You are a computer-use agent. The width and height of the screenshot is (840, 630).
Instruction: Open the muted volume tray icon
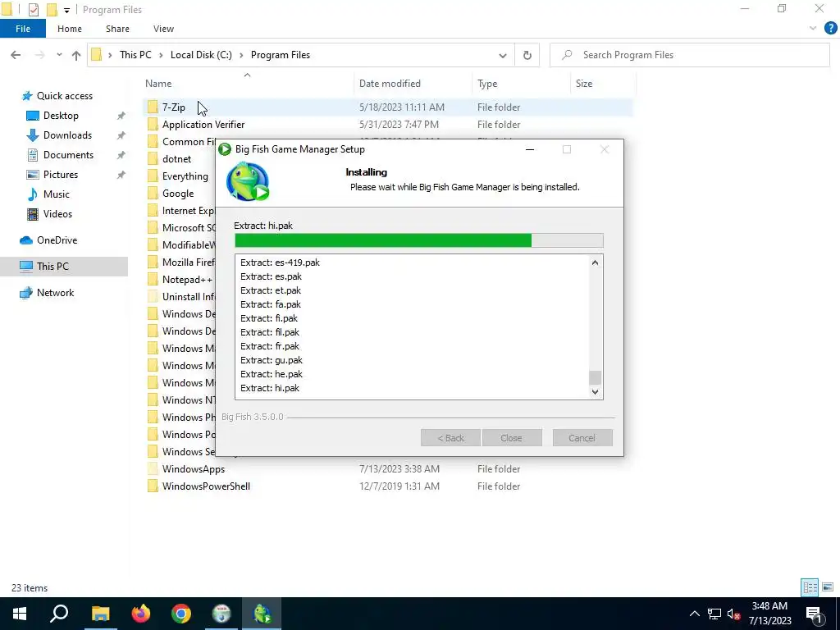pos(734,614)
